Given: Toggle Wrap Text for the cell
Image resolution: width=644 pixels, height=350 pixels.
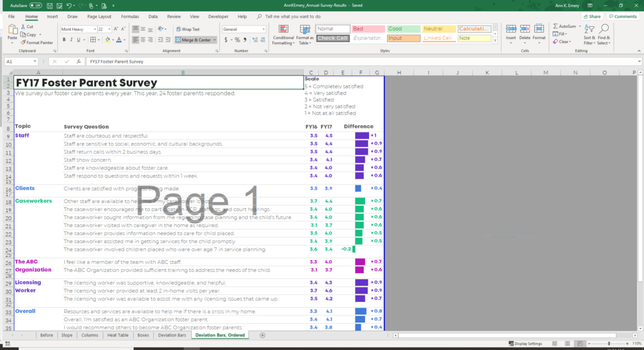Looking at the screenshot, I should [x=188, y=29].
